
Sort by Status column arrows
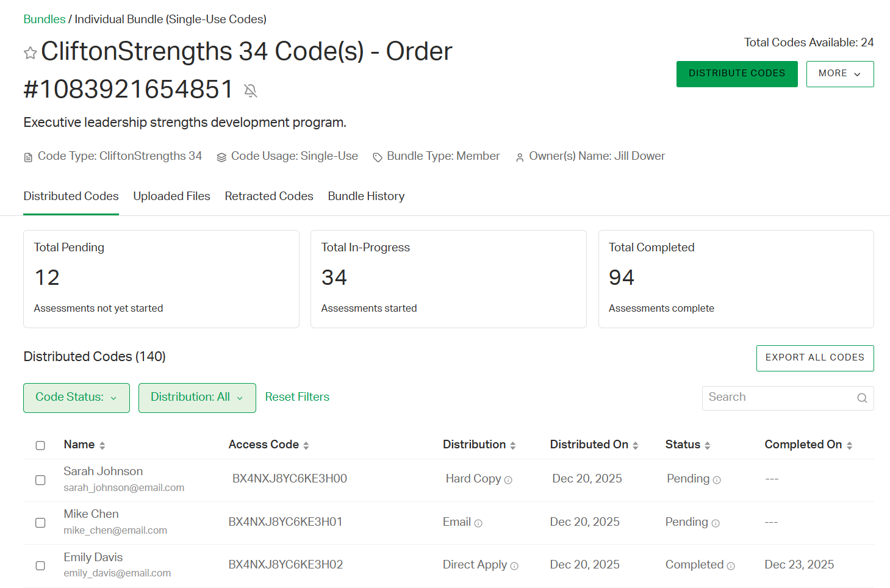tap(708, 446)
